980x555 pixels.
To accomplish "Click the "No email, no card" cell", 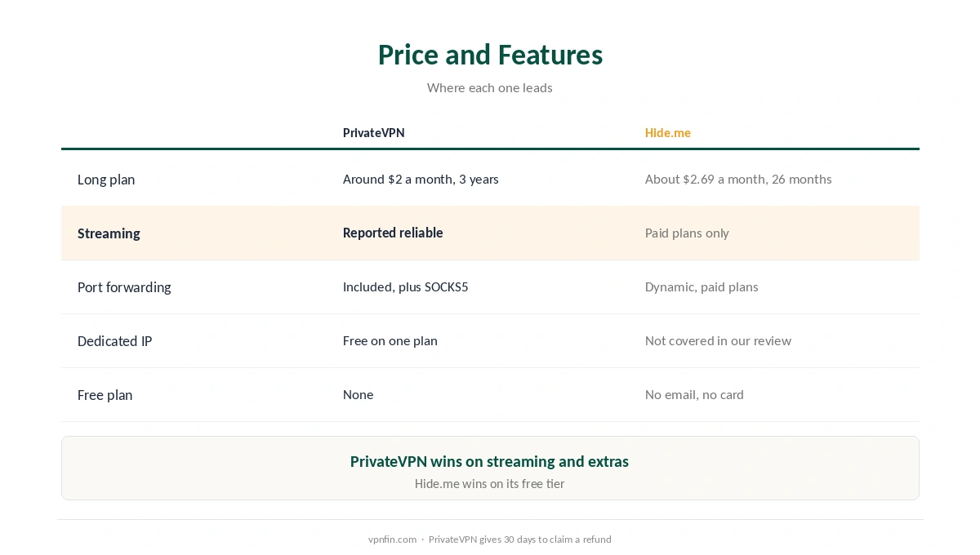I will coord(694,395).
